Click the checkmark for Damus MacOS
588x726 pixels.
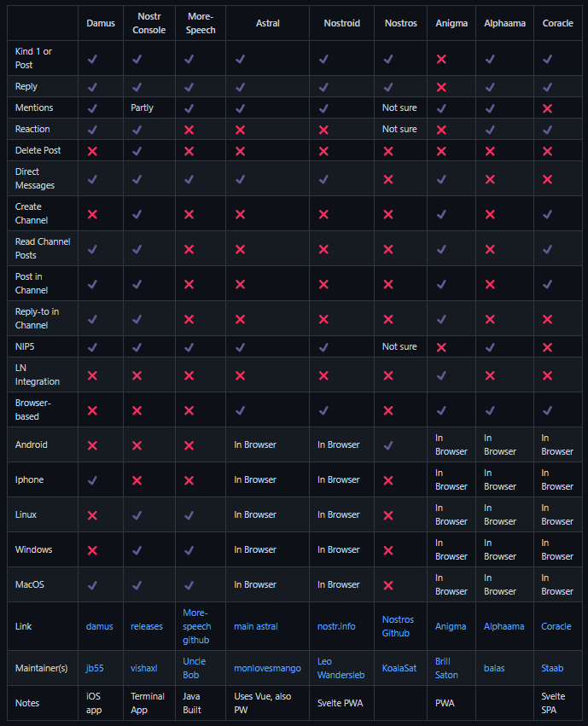click(93, 585)
